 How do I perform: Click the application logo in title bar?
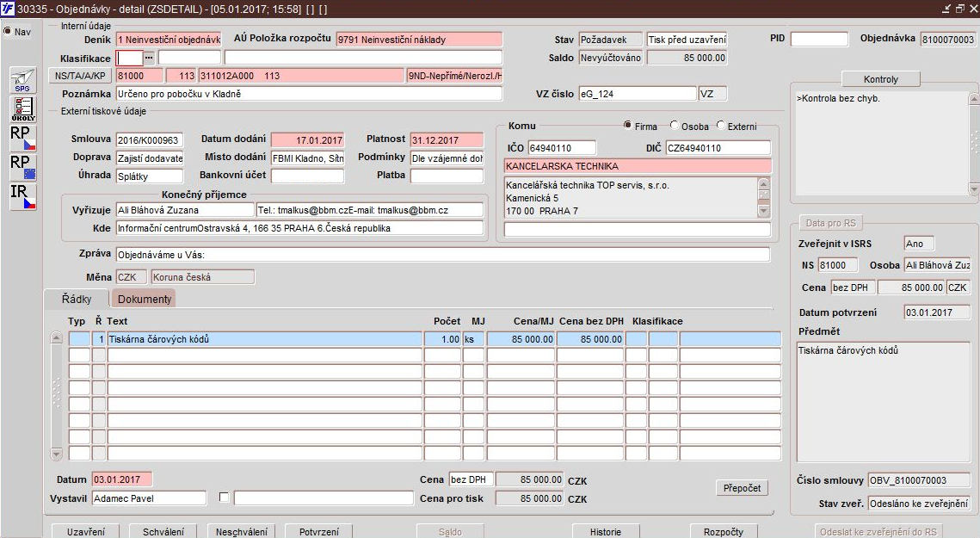click(8, 9)
